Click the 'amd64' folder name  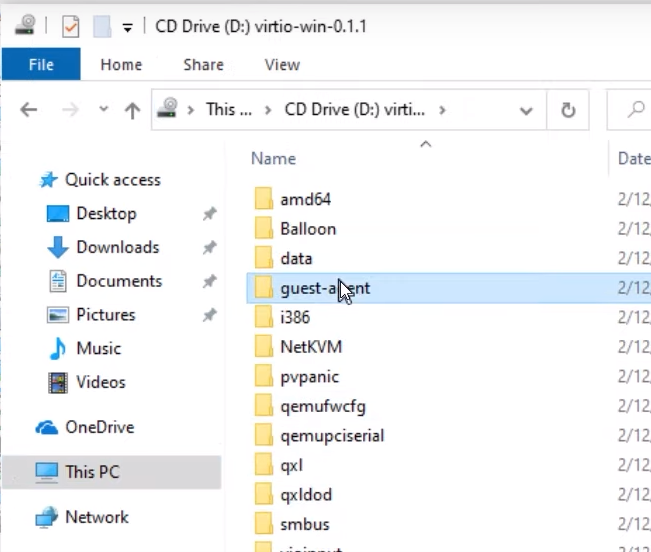[306, 200]
